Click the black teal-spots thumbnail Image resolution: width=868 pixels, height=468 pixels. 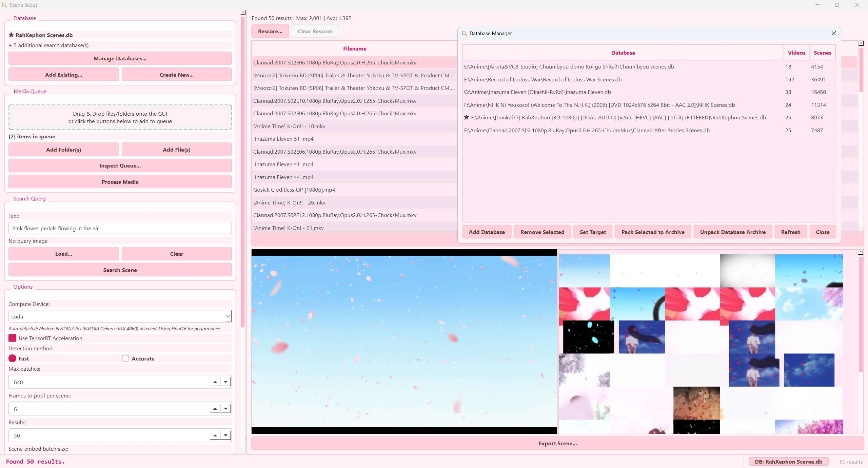588,337
